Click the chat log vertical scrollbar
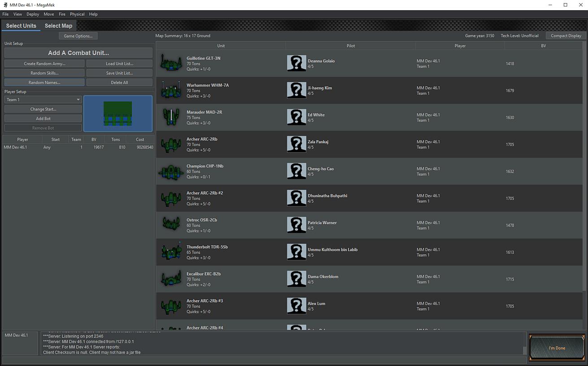 click(525, 344)
